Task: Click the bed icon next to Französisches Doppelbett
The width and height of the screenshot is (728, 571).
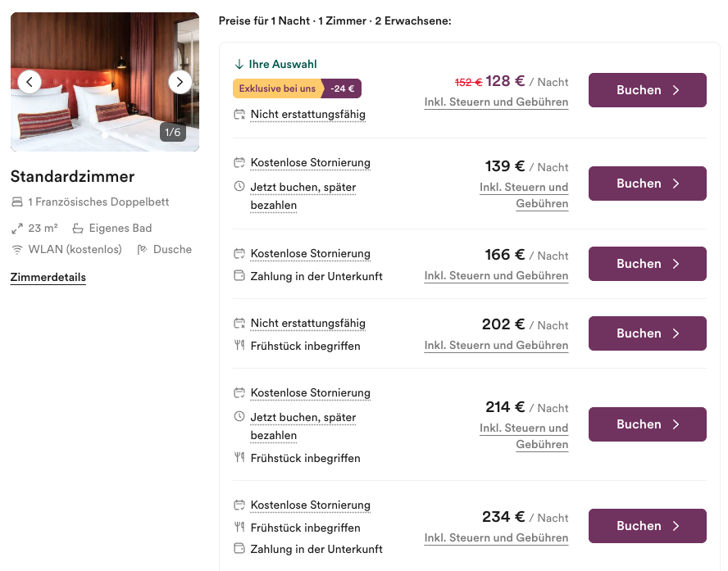Action: 17,202
